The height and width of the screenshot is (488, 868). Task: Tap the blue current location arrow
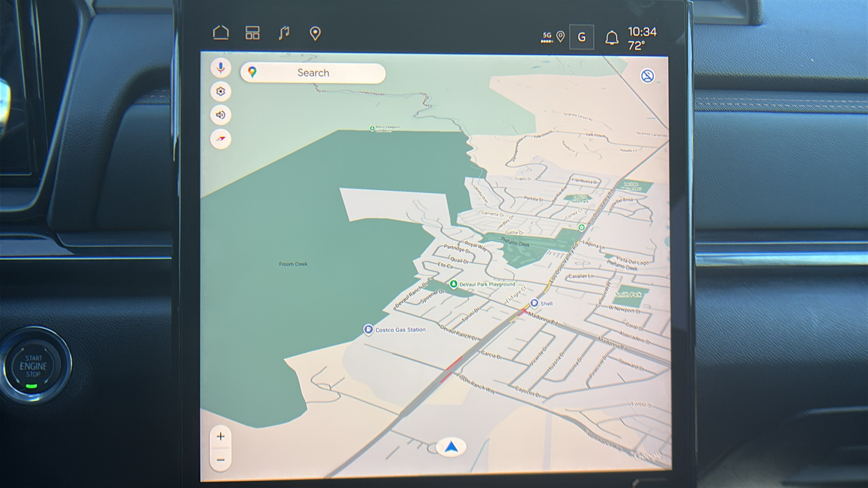(451, 447)
